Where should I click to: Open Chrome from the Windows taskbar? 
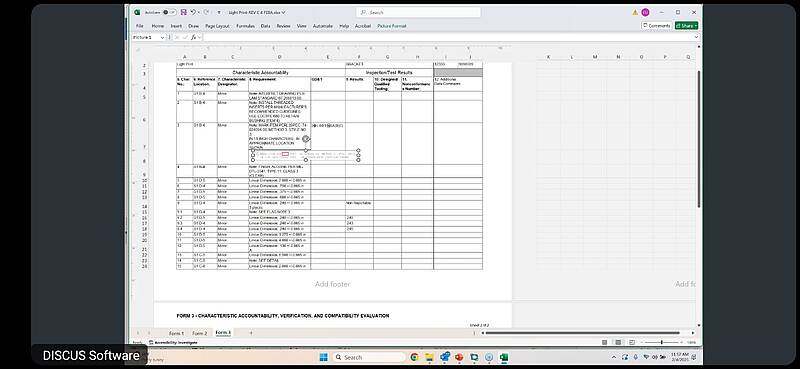[x=414, y=357]
